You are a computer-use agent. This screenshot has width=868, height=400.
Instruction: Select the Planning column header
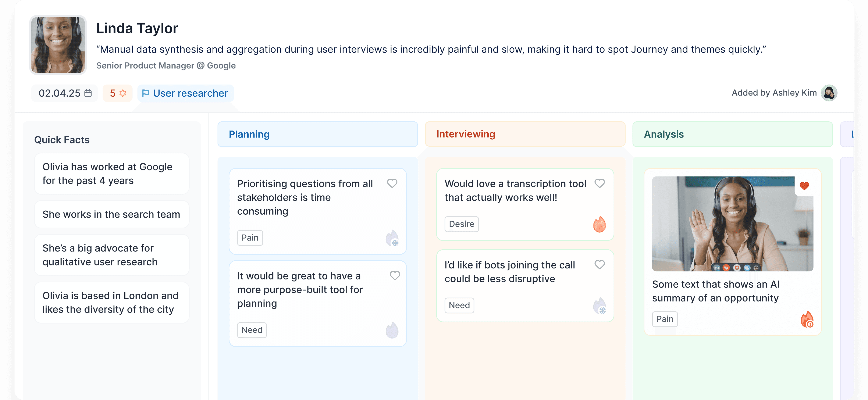(249, 134)
